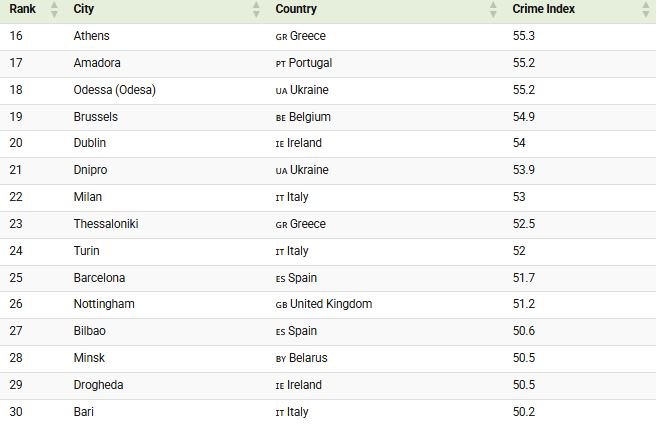The image size is (658, 425).
Task: Click the Rank column header
Action: pyautogui.click(x=22, y=9)
